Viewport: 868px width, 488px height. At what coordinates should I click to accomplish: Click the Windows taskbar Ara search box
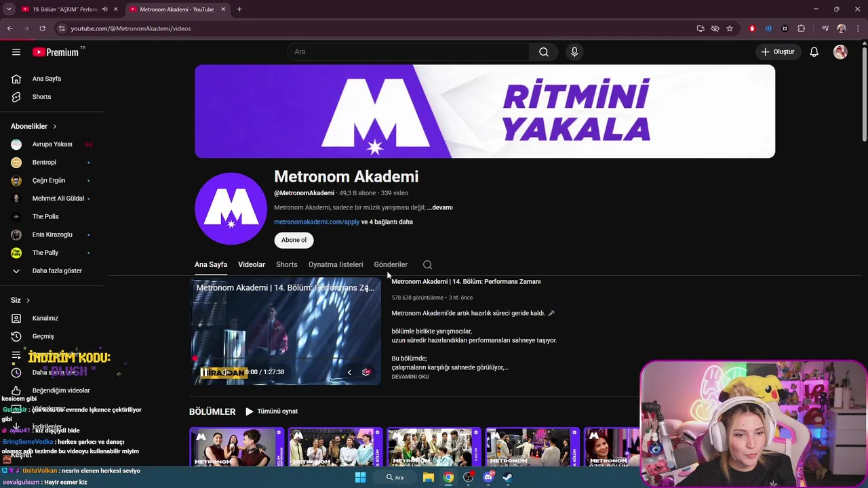click(395, 477)
